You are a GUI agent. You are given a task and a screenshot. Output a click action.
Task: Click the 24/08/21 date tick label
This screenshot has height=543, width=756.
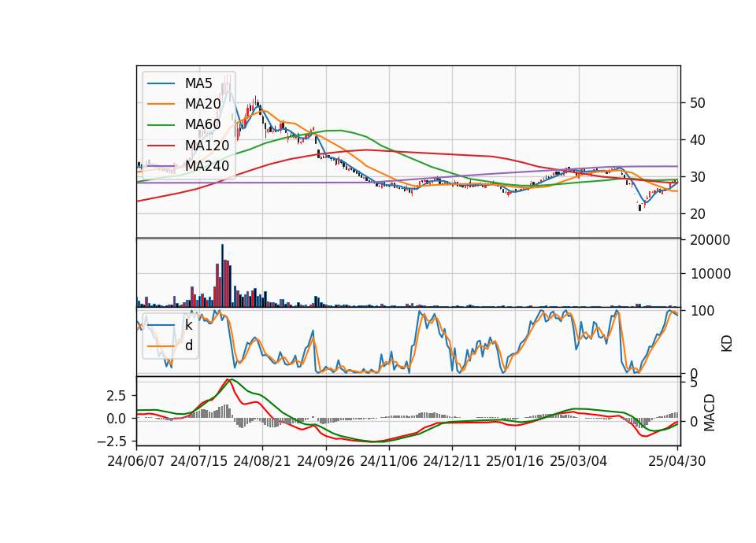coord(262,461)
